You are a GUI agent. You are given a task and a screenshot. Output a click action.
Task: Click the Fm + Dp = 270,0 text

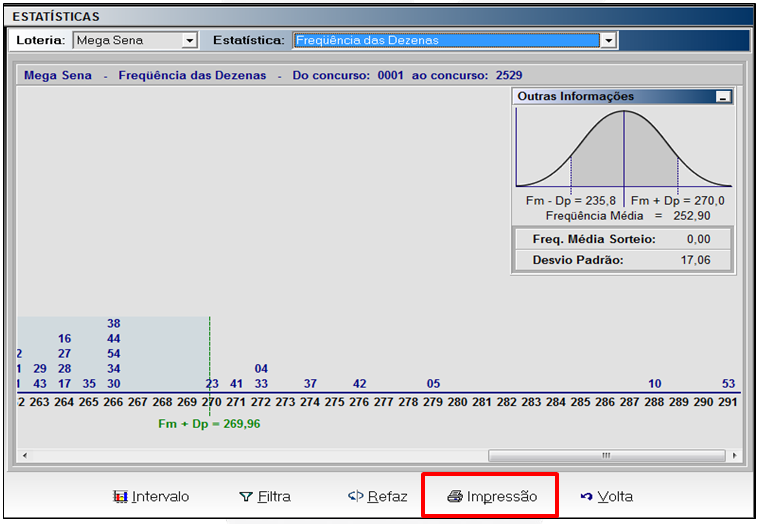678,201
